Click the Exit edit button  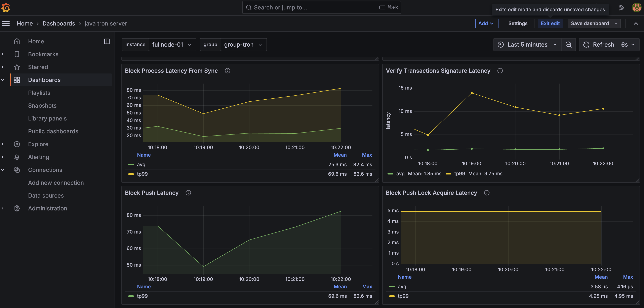pyautogui.click(x=550, y=23)
